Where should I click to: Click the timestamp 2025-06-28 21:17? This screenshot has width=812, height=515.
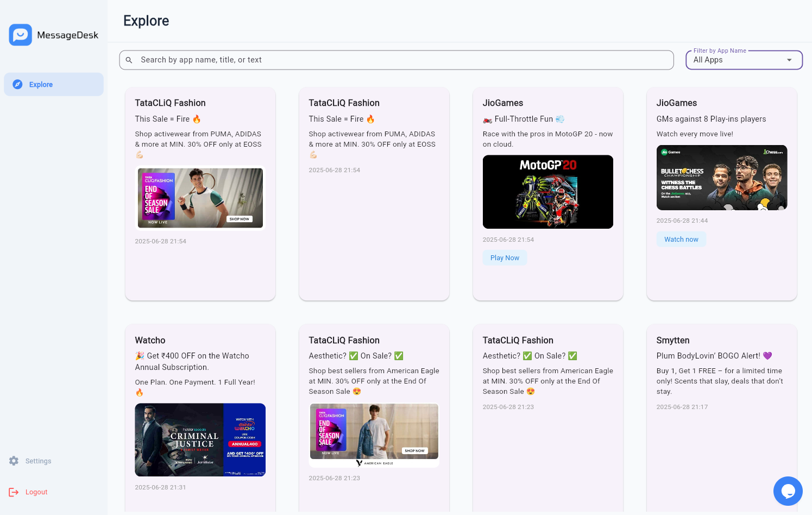pos(682,407)
